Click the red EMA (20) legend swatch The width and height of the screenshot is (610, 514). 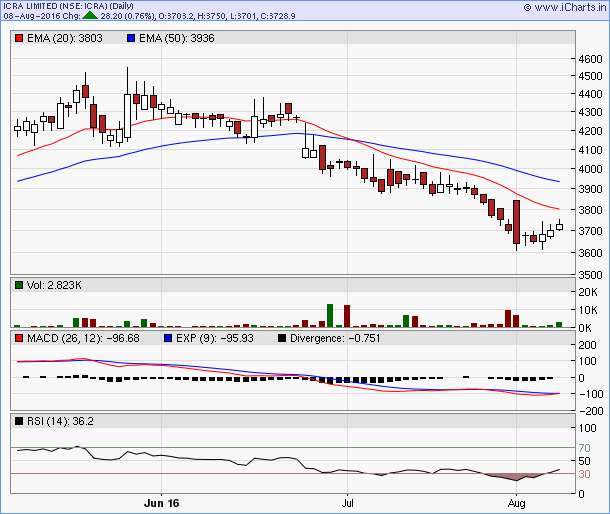tap(19, 38)
